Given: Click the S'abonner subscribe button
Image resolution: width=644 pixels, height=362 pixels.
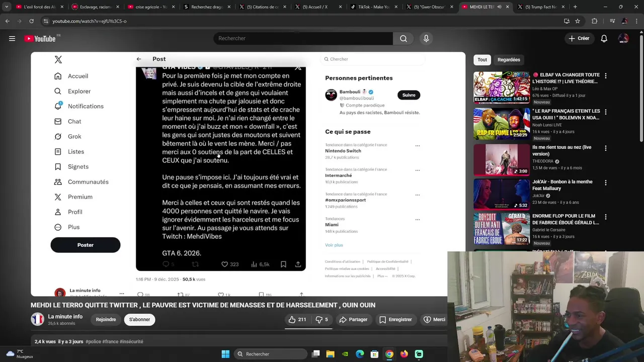Looking at the screenshot, I should [x=139, y=319].
